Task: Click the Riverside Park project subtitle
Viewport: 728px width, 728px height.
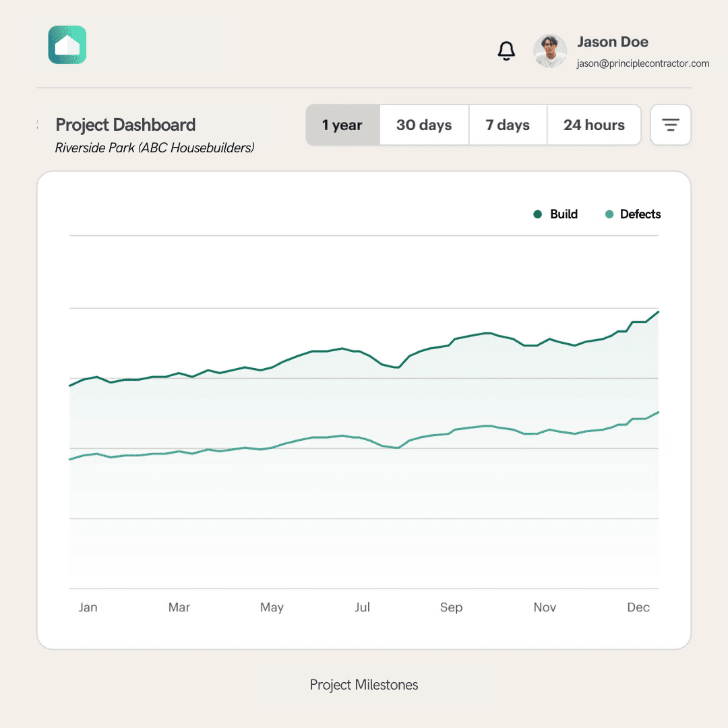Action: click(154, 148)
